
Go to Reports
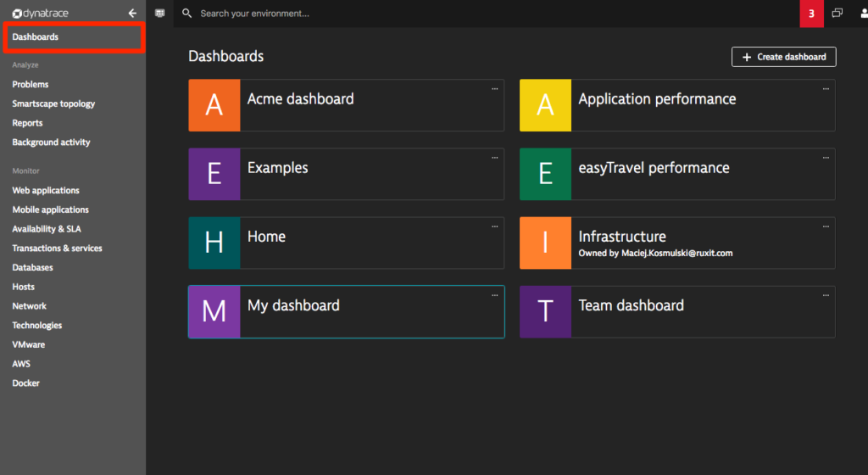tap(28, 123)
